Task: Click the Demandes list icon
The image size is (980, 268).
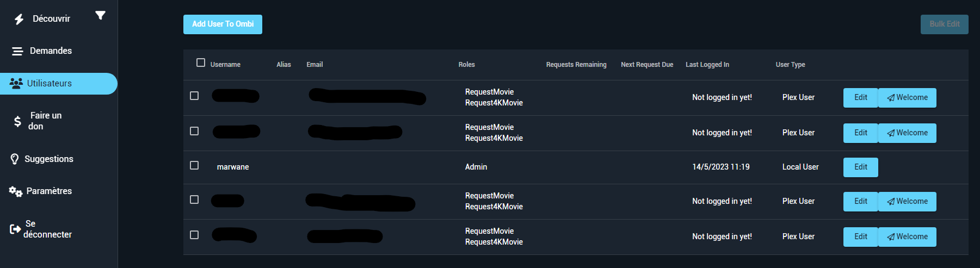Action: pos(17,51)
